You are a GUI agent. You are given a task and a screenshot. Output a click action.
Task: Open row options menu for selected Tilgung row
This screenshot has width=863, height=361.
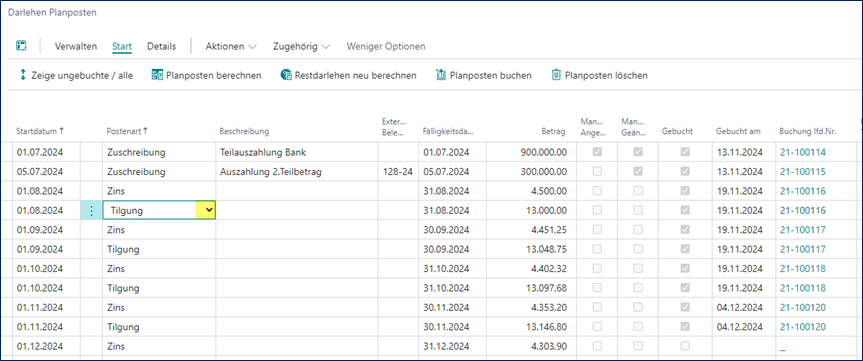click(x=91, y=210)
